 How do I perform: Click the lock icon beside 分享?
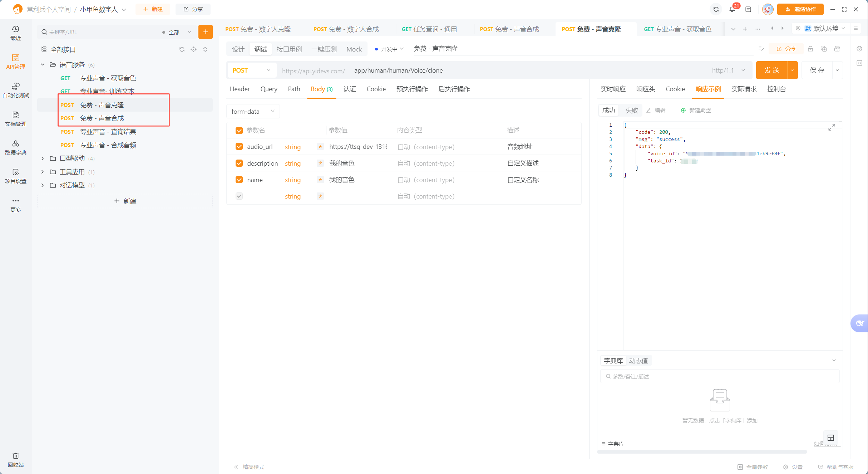810,49
